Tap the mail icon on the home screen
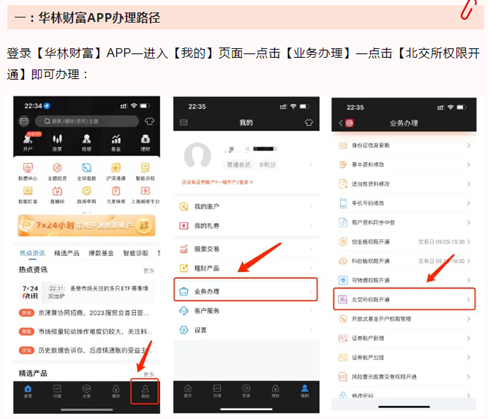490x419 pixels. [x=24, y=121]
